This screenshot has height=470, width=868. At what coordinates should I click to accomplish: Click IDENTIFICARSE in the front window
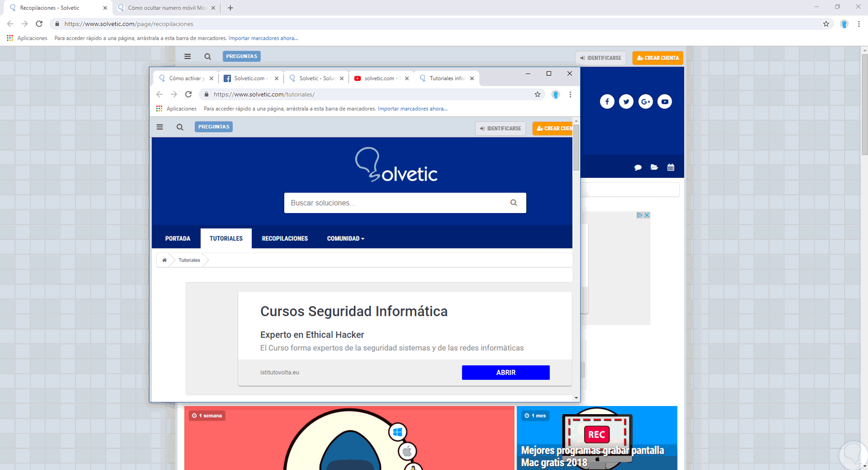point(500,128)
